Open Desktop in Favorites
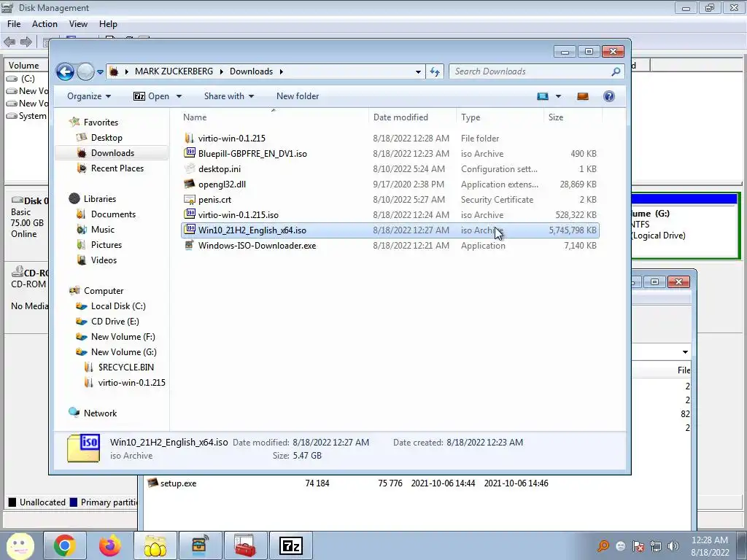Viewport: 747px width, 560px height. point(107,138)
